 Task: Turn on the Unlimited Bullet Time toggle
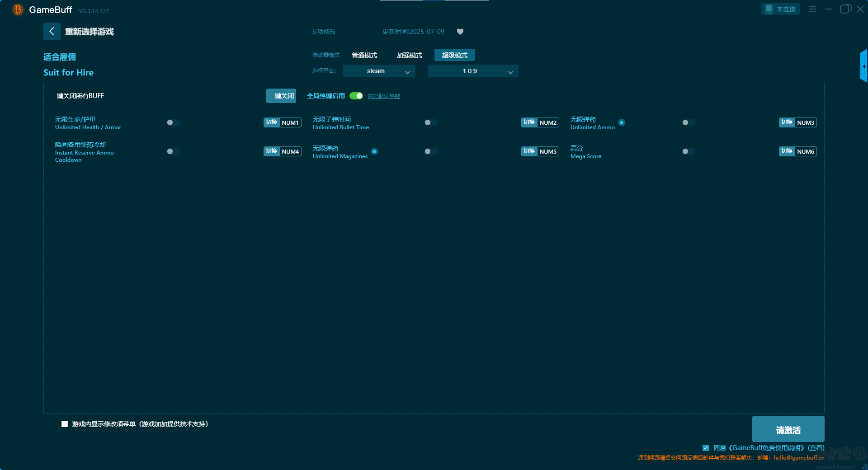430,122
